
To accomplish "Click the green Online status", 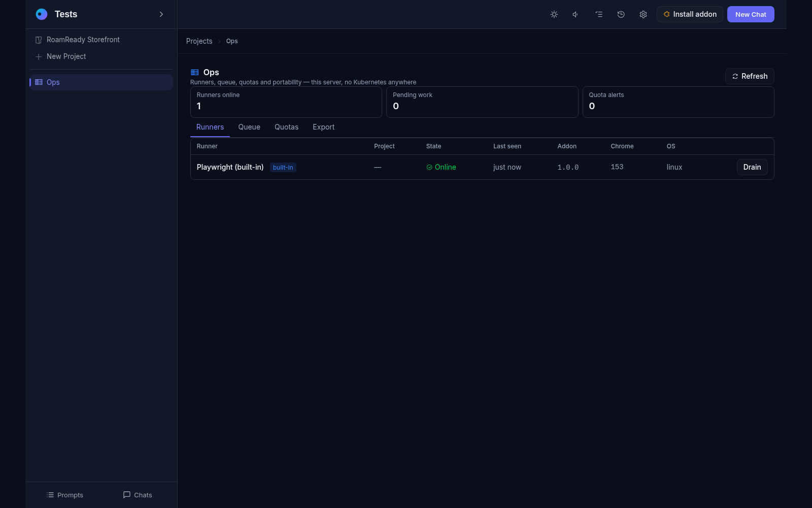I will pyautogui.click(x=441, y=167).
